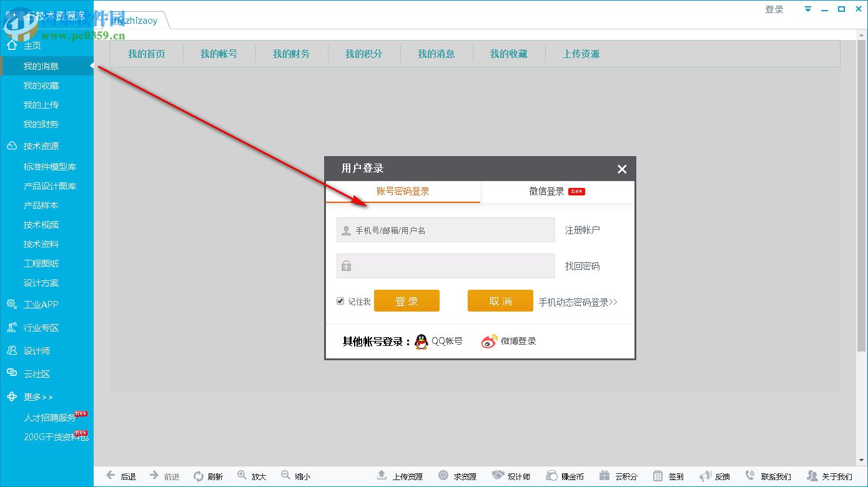Image resolution: width=868 pixels, height=487 pixels.
Task: Open the 我的首页 tab
Action: (147, 54)
